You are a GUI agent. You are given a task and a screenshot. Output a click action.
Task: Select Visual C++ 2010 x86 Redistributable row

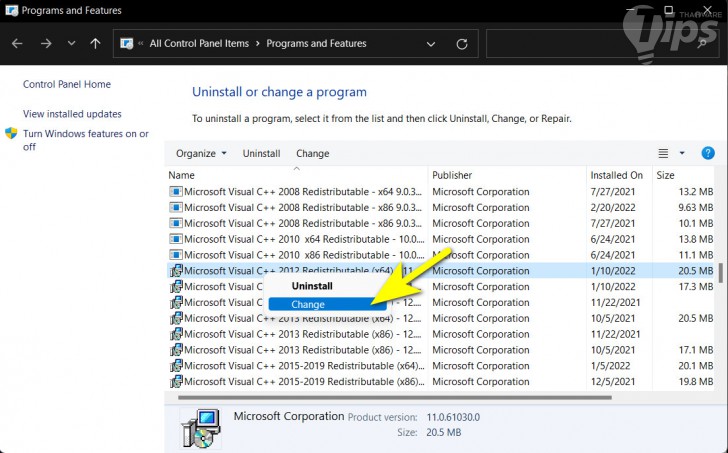coord(440,255)
